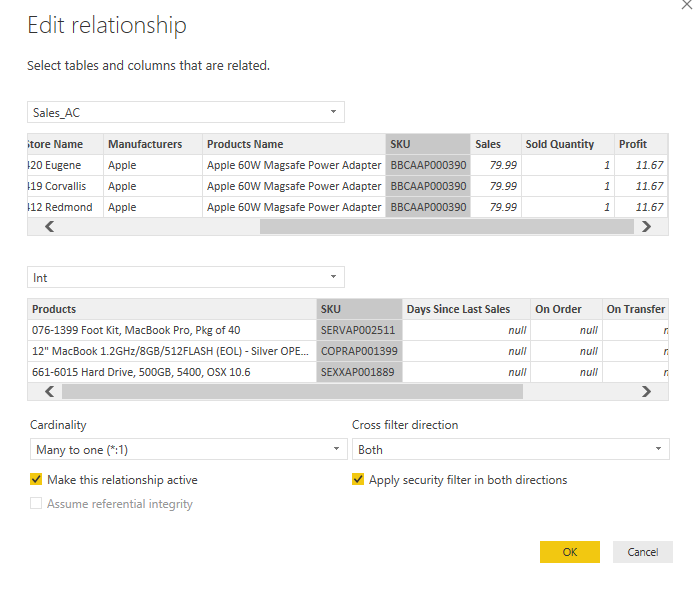Select the Products Name column header

(294, 144)
